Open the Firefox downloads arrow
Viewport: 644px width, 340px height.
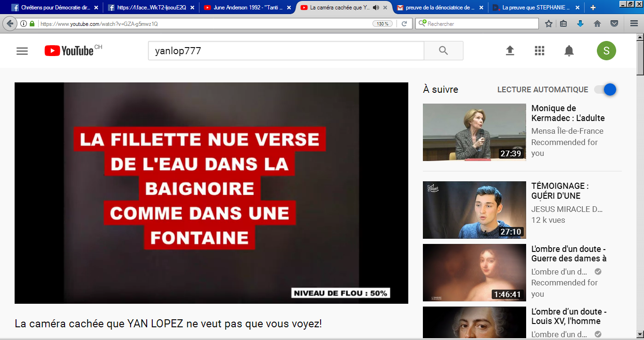click(x=580, y=24)
